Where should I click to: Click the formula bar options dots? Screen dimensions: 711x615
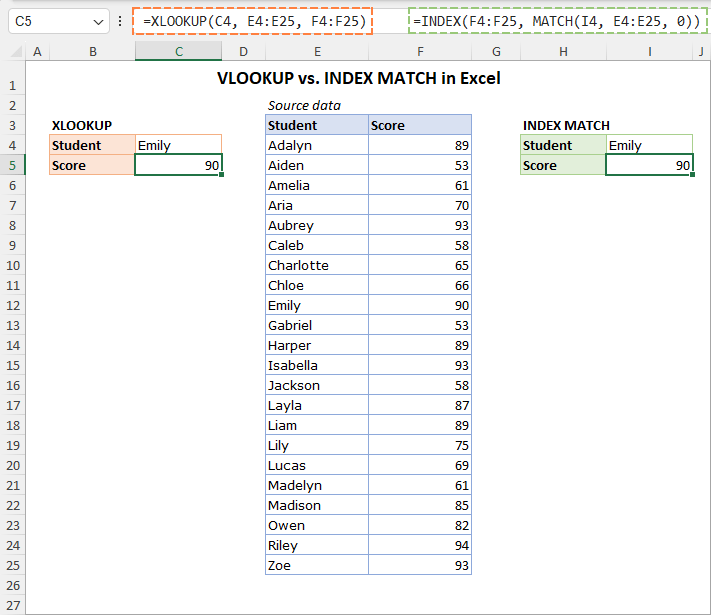(x=120, y=21)
